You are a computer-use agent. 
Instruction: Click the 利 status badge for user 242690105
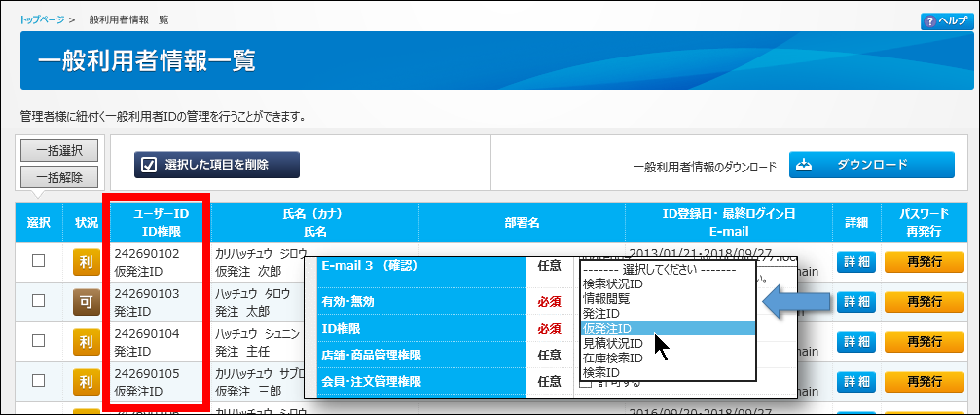86,381
